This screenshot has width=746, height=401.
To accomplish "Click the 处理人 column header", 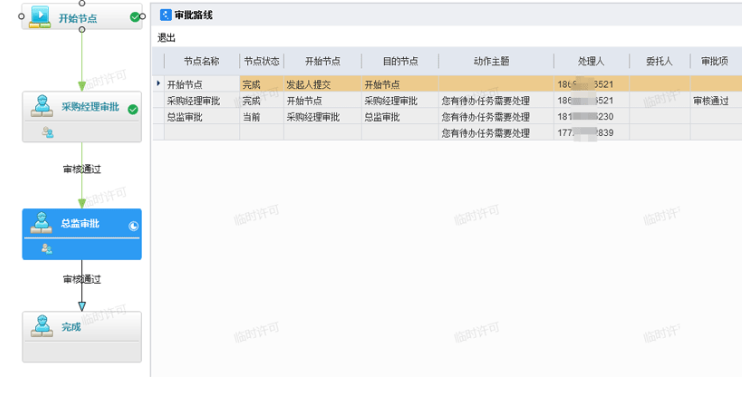I will click(591, 61).
